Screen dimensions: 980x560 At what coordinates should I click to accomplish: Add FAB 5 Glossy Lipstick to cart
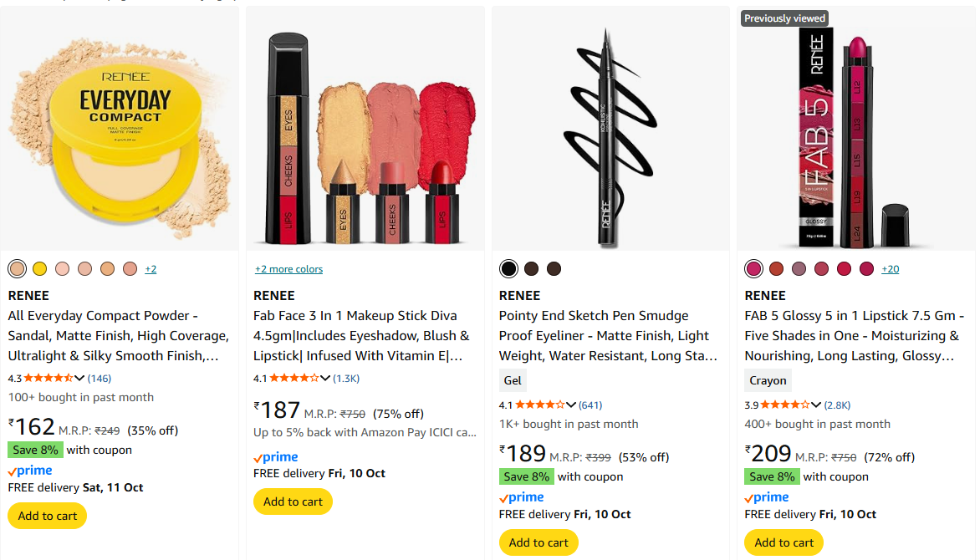(x=784, y=542)
